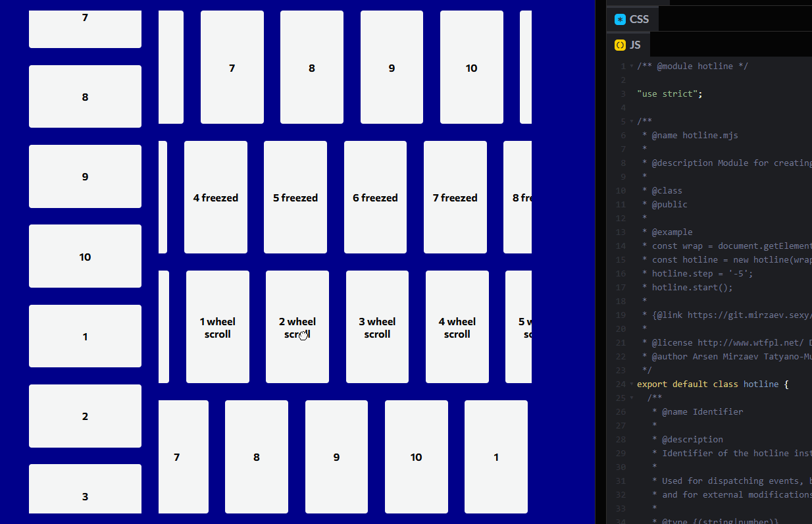
Task: Click the "4 wheel scroll" card
Action: click(x=457, y=327)
